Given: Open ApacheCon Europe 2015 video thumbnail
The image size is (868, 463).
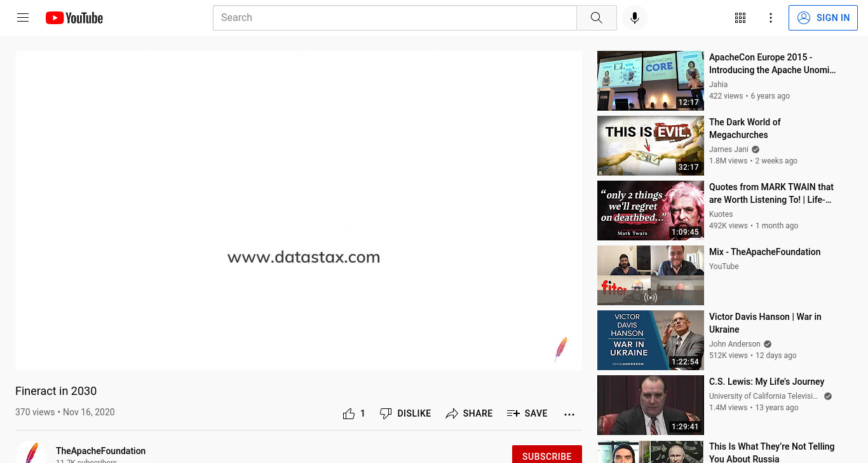Looking at the screenshot, I should coord(651,81).
